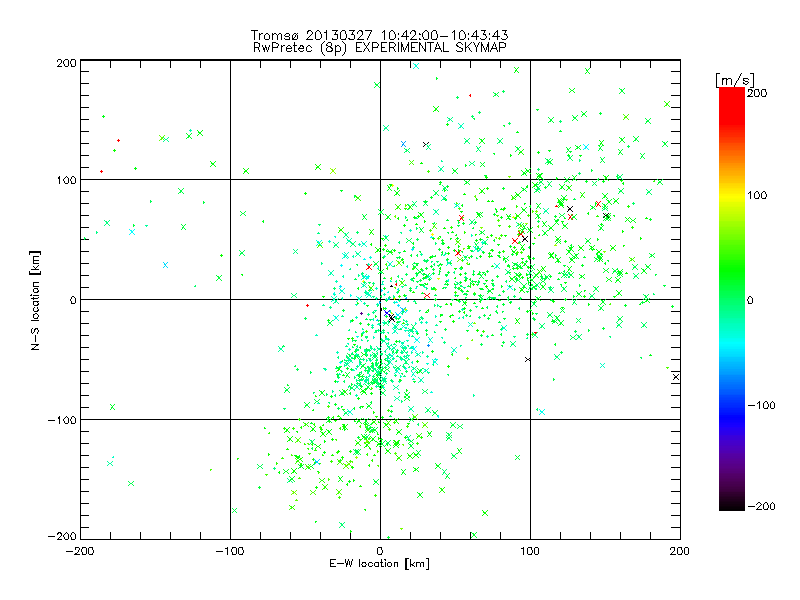Click the y-axis tick label '-100'
Viewport: 800px width, 600px height.
(62, 420)
